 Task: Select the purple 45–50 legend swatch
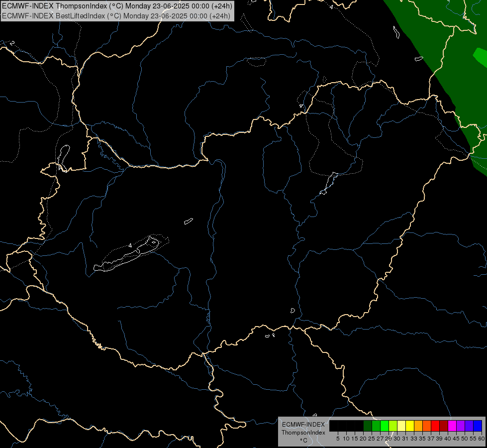pos(461,426)
